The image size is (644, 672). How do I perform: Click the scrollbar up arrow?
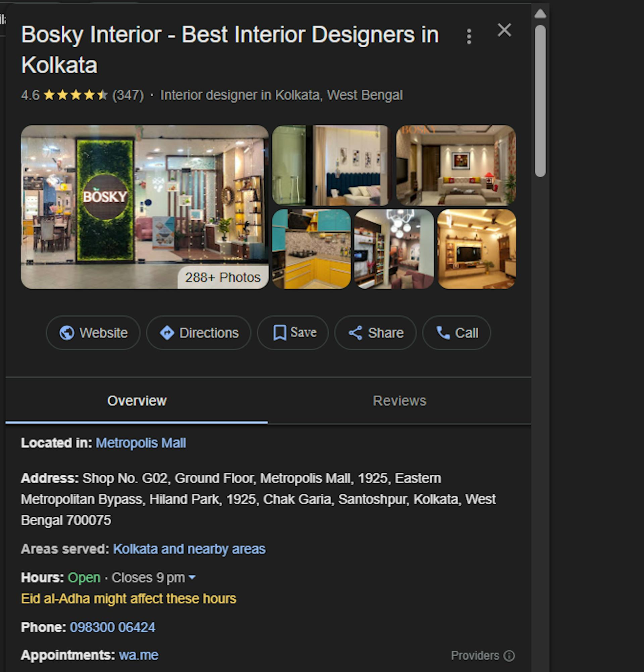coord(540,14)
